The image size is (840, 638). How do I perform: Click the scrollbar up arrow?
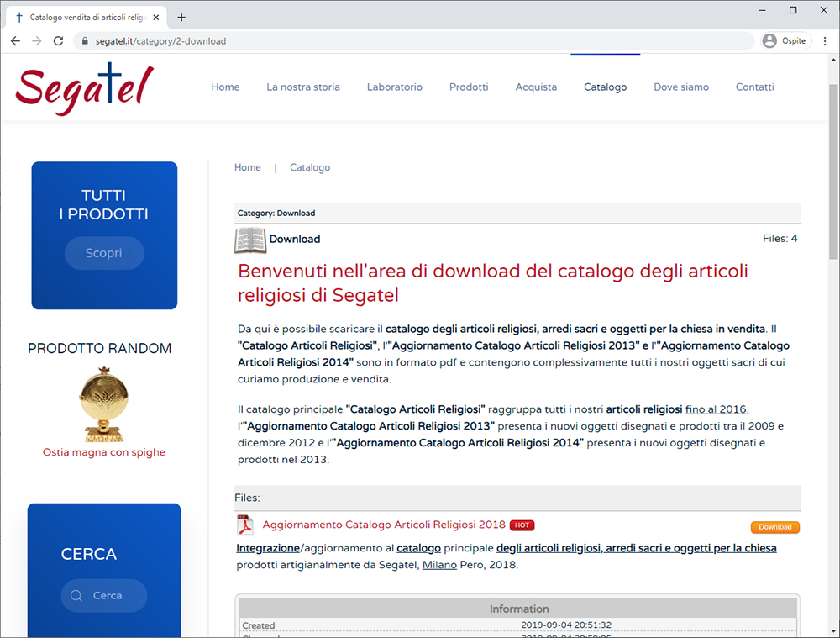[x=833, y=59]
